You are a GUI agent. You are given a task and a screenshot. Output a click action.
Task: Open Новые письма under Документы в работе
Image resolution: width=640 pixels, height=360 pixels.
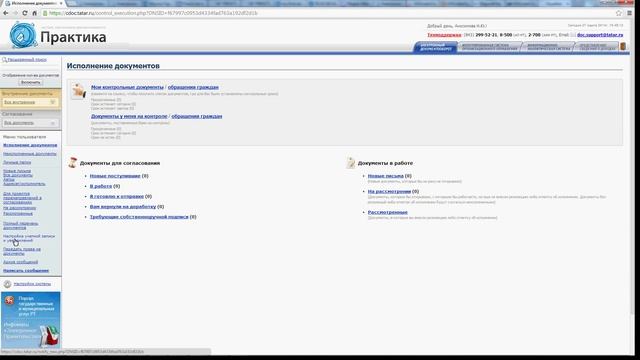click(386, 176)
